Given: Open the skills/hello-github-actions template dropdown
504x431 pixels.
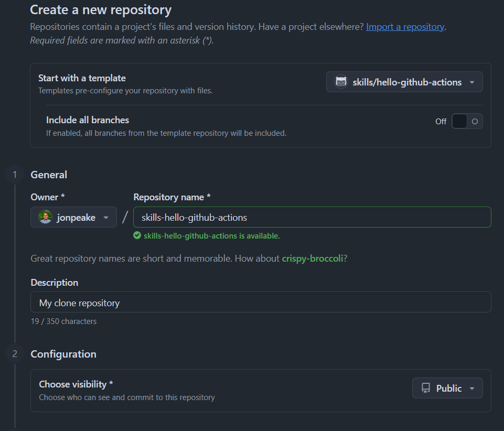Looking at the screenshot, I should point(404,82).
